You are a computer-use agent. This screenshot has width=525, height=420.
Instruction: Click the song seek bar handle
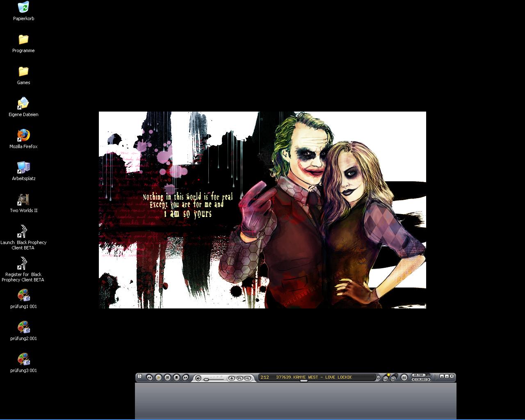(304, 381)
